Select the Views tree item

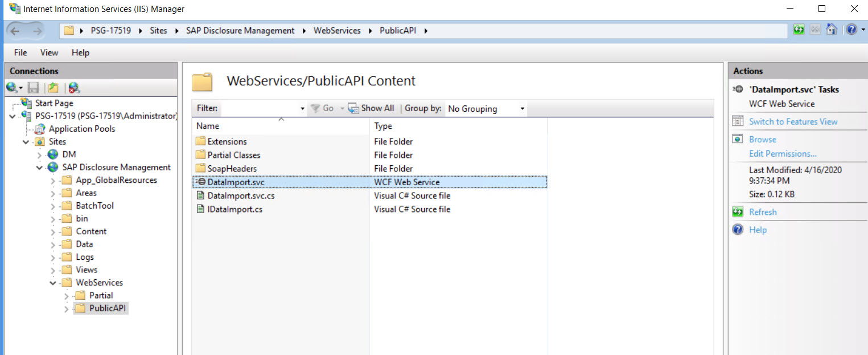pos(87,270)
